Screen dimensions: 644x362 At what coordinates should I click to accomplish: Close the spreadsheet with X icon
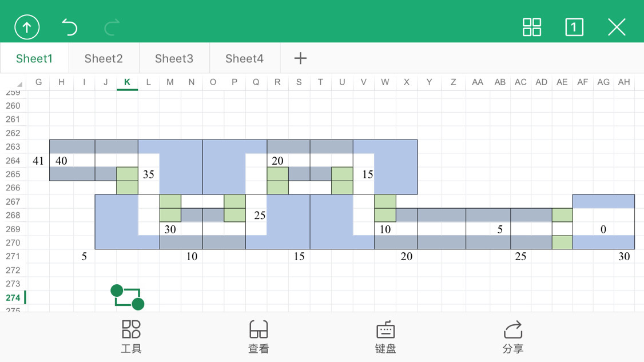coord(617,27)
